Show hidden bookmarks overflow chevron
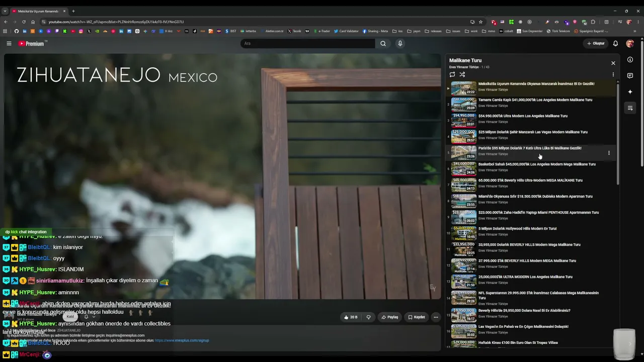Screen dimensions: 644x362 635,31
